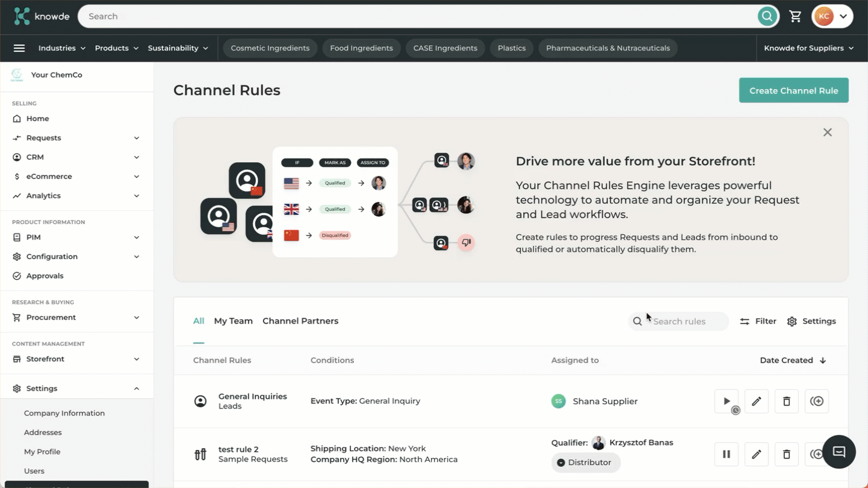Image resolution: width=868 pixels, height=488 pixels.
Task: Open Company Information settings
Action: (64, 413)
